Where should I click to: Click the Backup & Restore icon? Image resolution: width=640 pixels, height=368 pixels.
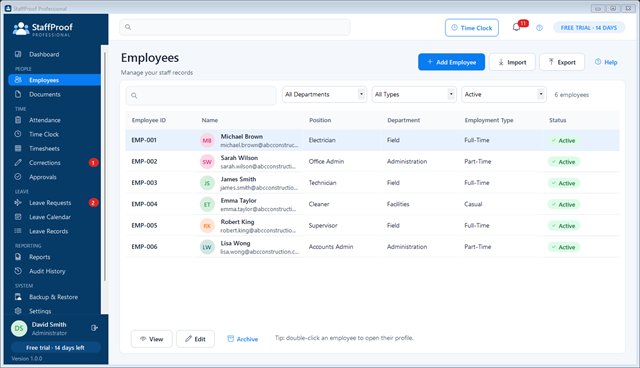[x=18, y=297]
